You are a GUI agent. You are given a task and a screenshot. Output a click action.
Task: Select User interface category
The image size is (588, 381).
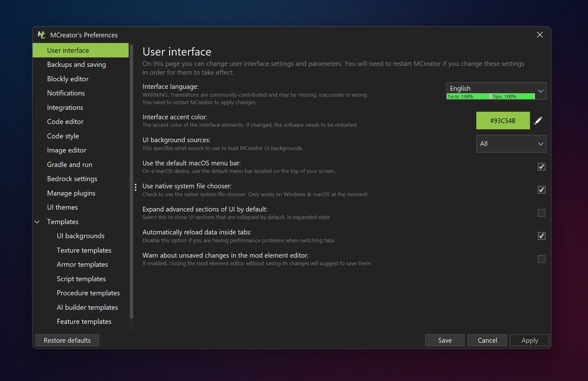tap(80, 50)
